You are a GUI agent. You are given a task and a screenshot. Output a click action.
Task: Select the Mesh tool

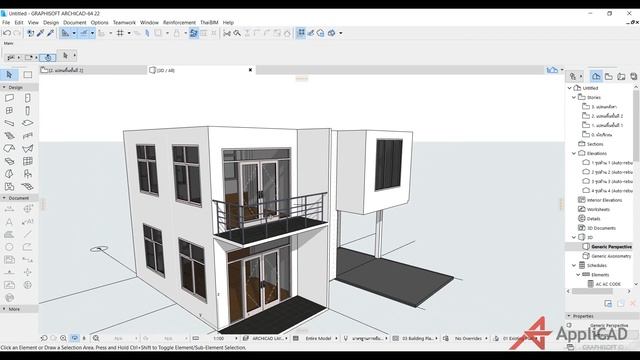click(28, 187)
